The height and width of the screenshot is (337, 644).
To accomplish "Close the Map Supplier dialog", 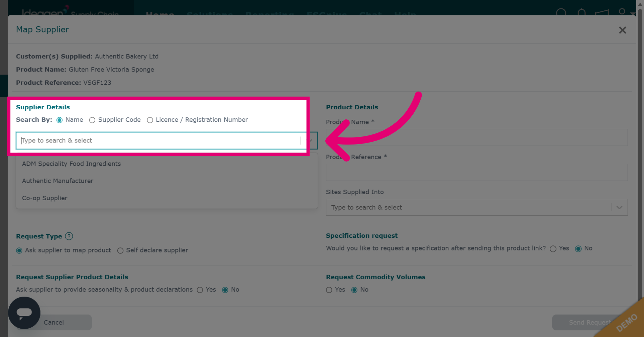I will pyautogui.click(x=622, y=30).
